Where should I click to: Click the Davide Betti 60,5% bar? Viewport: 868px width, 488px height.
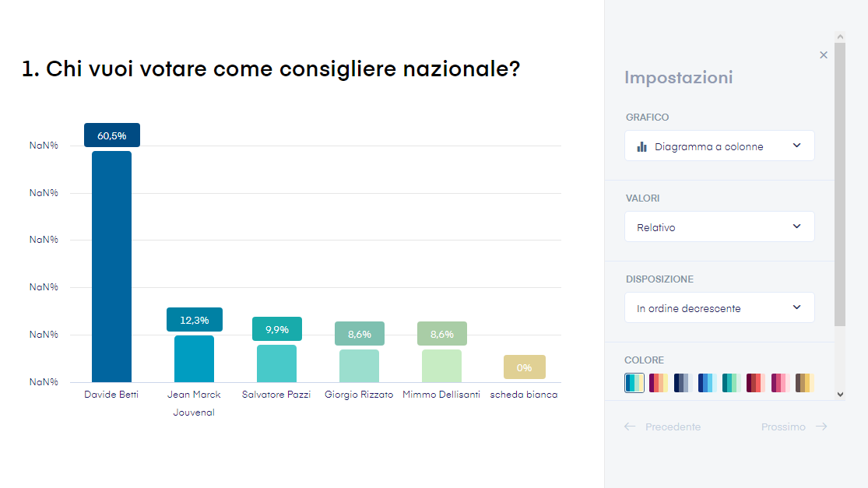[112, 267]
